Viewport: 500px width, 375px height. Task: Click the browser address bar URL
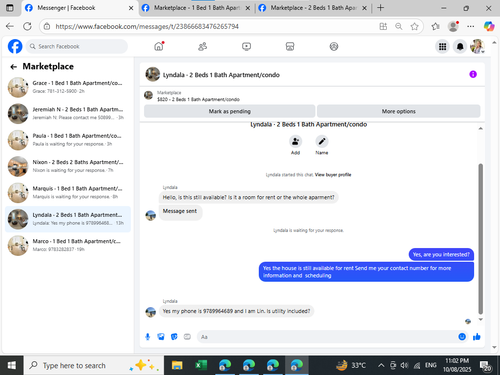(147, 26)
